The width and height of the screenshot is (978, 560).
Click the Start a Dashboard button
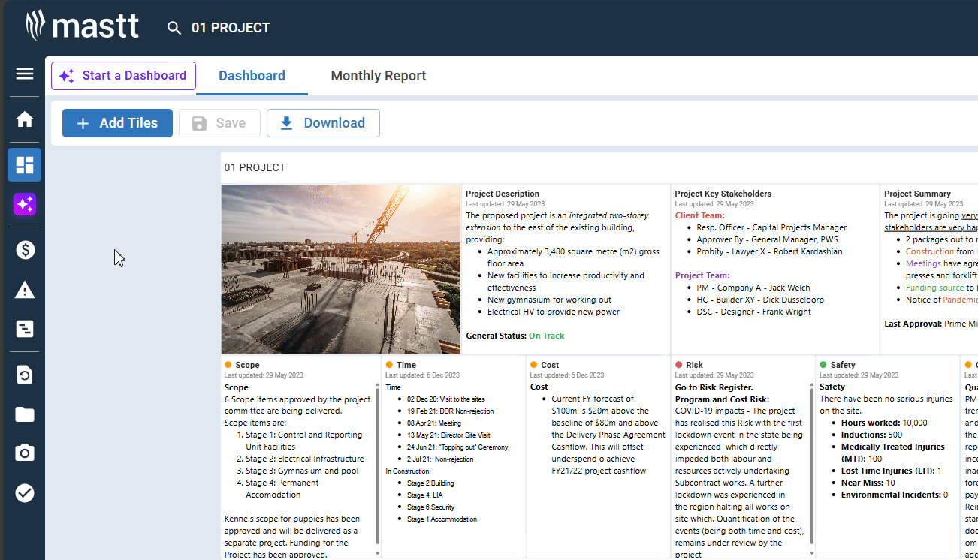tap(123, 76)
